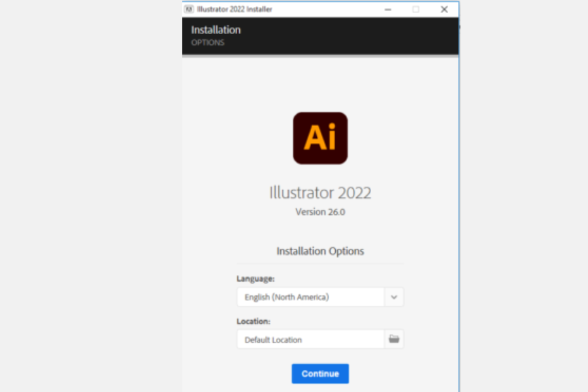
Task: Click the empty title bar area left of minimize
Action: point(327,9)
